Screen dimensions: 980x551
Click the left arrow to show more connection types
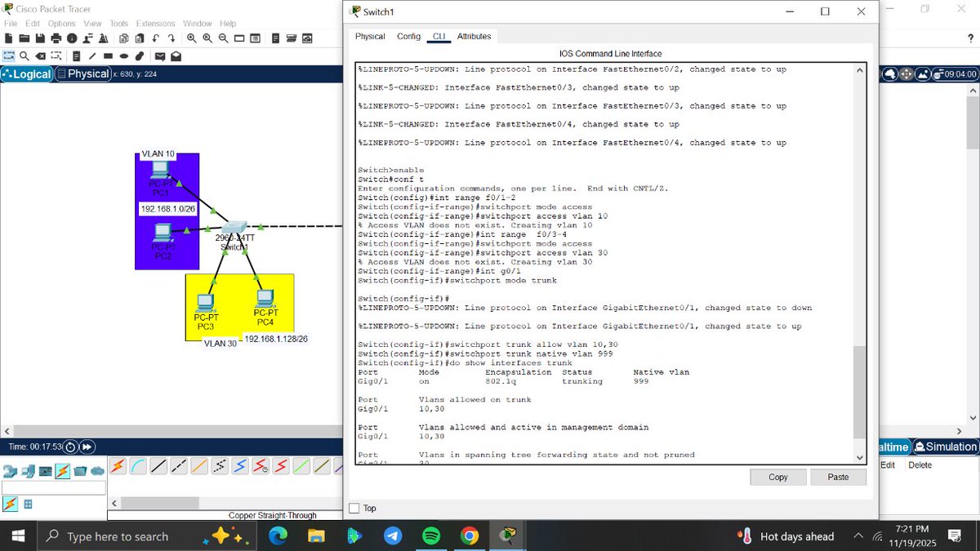[x=115, y=504]
